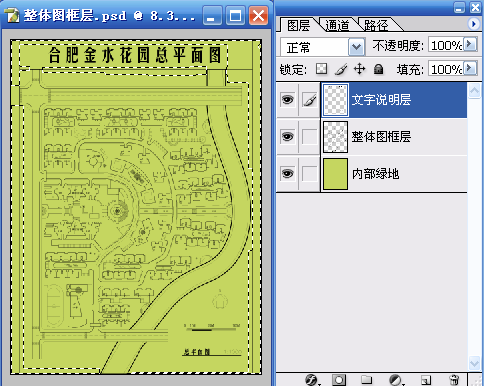
Task: Open the 填充 fill slider arrow
Action: 470,68
